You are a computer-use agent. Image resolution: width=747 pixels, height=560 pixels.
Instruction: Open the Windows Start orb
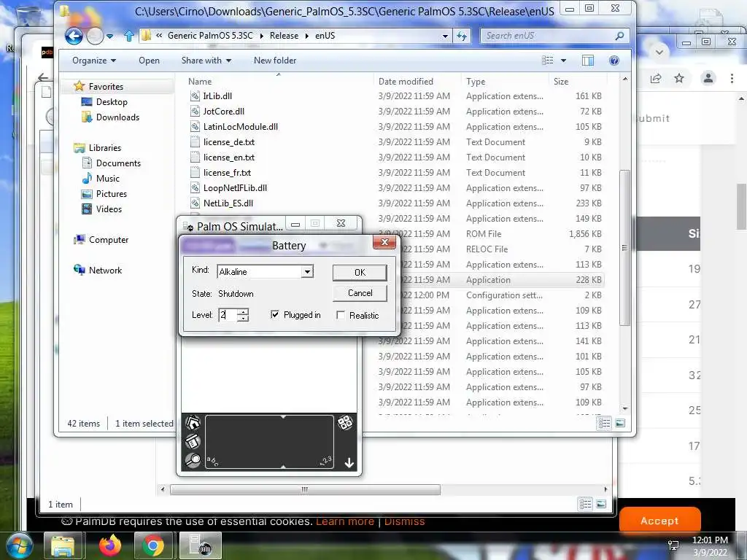point(19,545)
